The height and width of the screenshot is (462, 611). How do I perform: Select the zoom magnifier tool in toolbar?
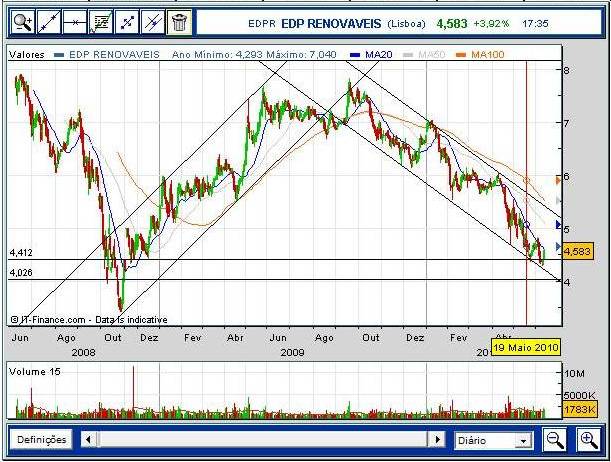coord(23,23)
